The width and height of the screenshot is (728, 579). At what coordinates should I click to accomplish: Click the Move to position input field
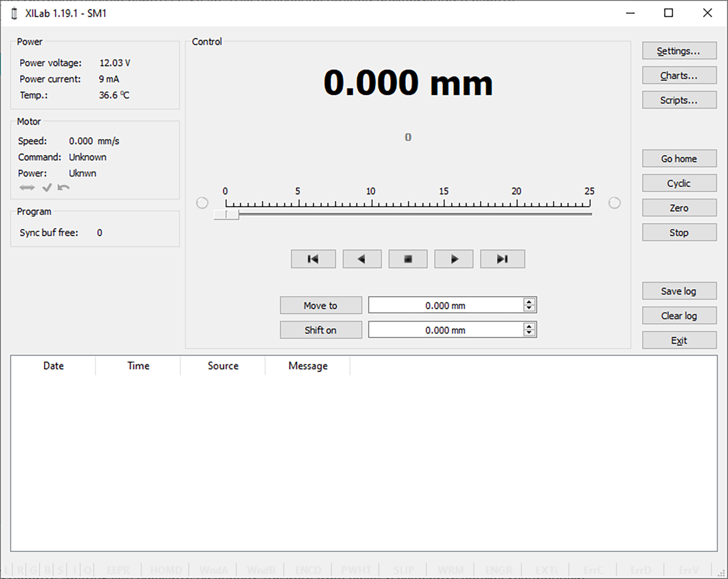click(x=445, y=305)
